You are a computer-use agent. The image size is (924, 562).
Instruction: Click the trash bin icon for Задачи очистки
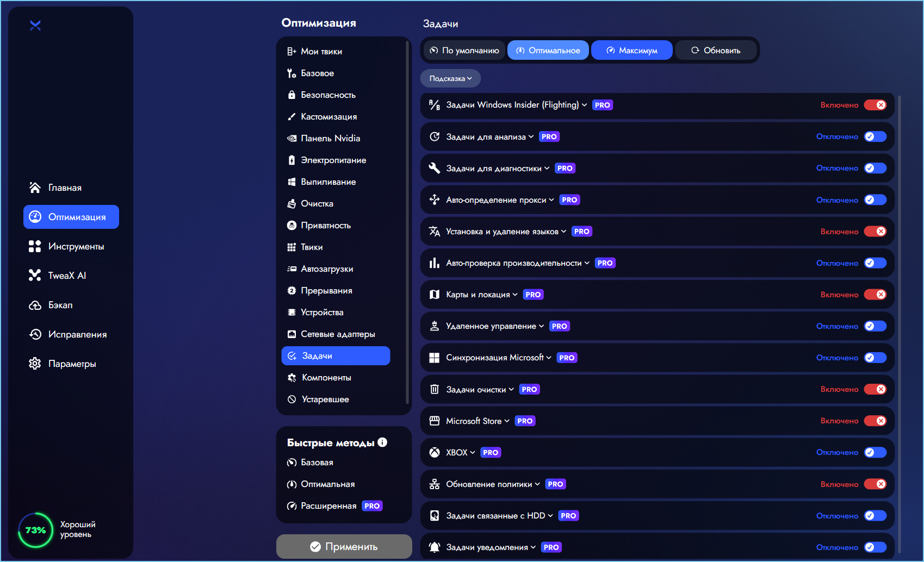[x=435, y=389]
